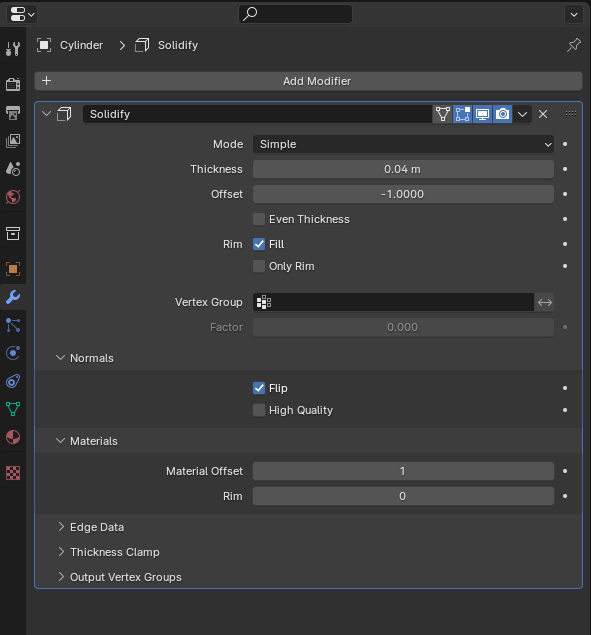The image size is (591, 635).
Task: Click the Solidify modifier type icon in panel header
Action: tap(64, 114)
